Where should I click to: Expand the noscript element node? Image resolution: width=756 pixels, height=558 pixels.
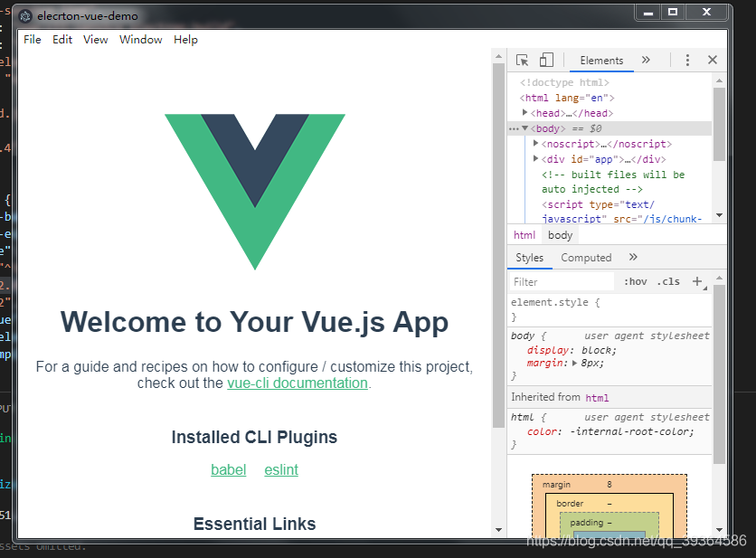[x=535, y=143]
